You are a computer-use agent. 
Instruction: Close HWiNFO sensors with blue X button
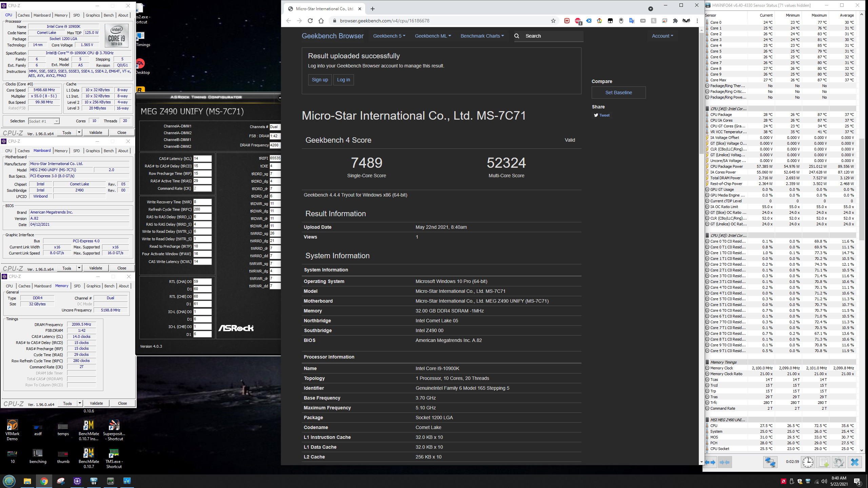tap(855, 462)
